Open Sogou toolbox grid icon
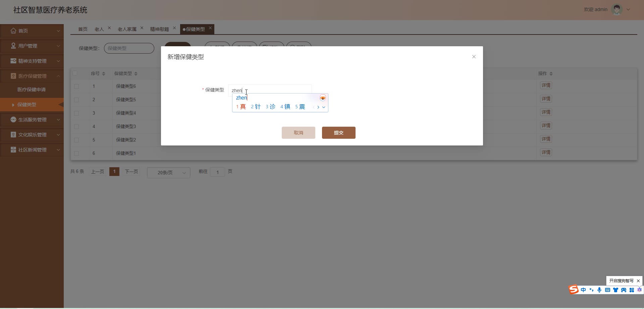This screenshot has height=309, width=644. pyautogui.click(x=632, y=290)
